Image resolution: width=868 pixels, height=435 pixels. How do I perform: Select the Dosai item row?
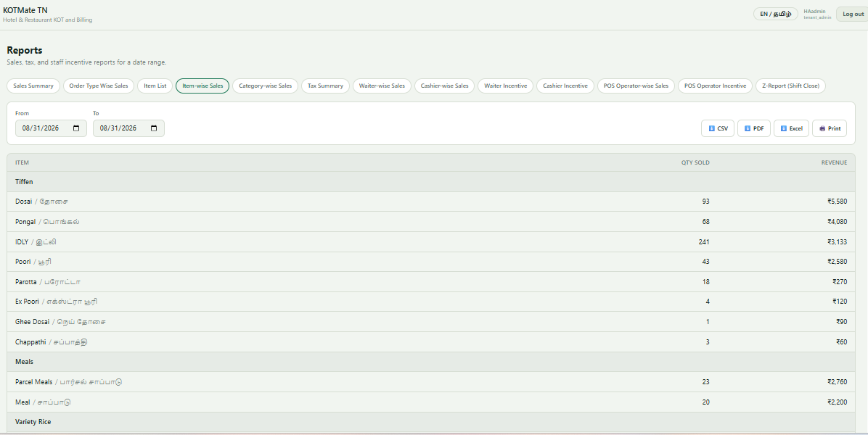click(x=430, y=202)
